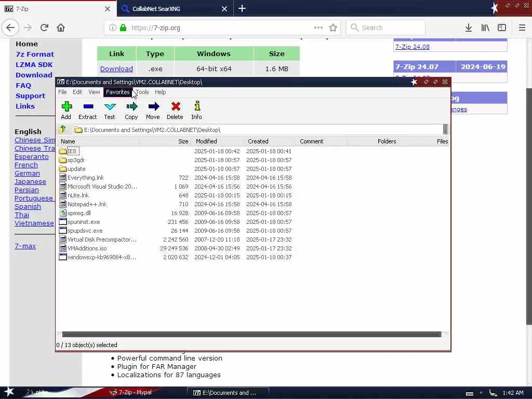Click the horizontal scrollbar in 7-Zip
Image resolution: width=532 pixels, height=399 pixels.
(x=251, y=334)
